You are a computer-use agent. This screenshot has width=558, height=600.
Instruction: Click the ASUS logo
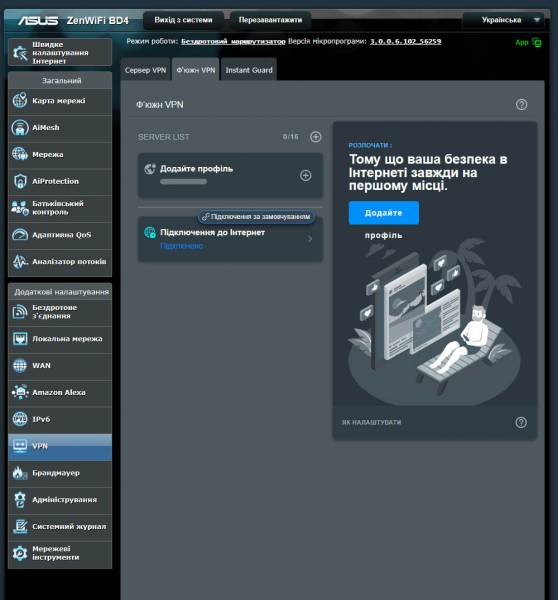[x=38, y=20]
